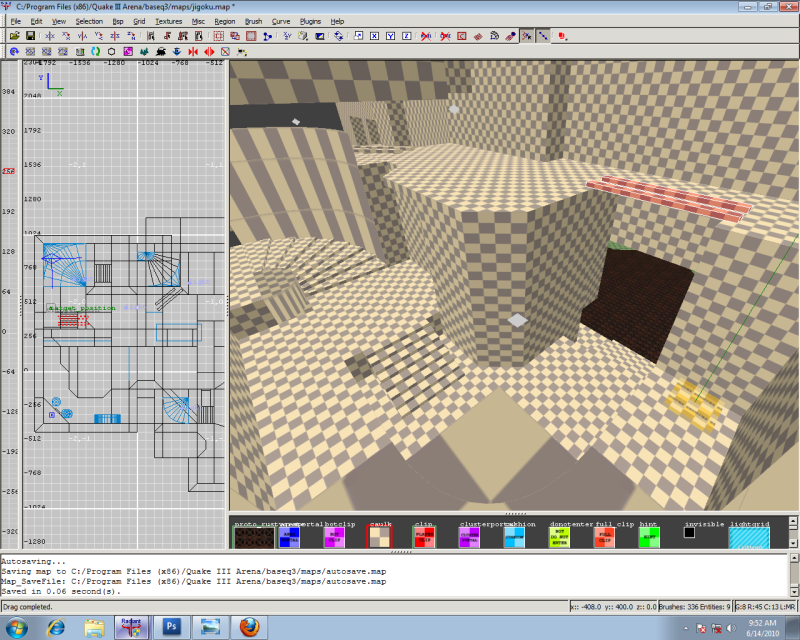
Task: Click the patch weld icon with blue dot
Action: [510, 36]
